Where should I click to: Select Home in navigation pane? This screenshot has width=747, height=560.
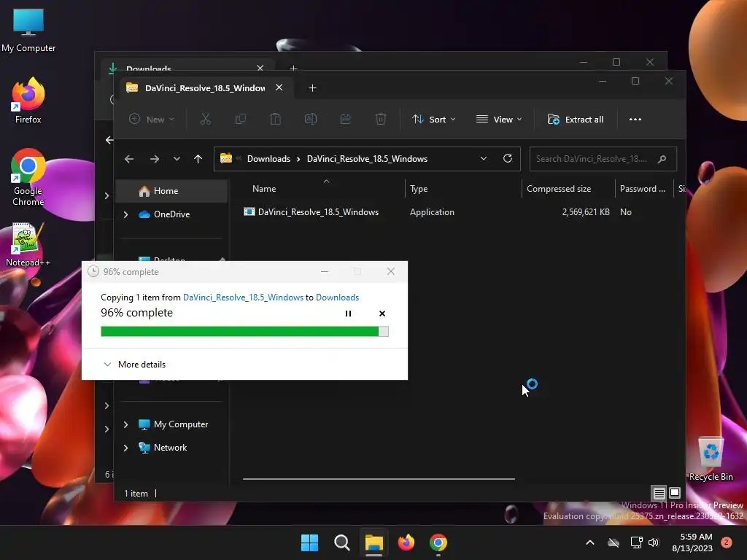[x=171, y=191]
